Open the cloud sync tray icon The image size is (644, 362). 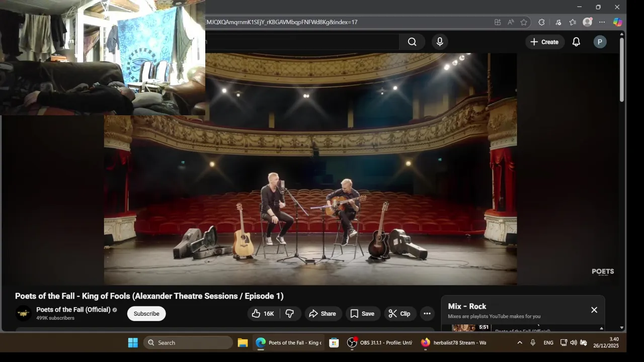[584, 343]
